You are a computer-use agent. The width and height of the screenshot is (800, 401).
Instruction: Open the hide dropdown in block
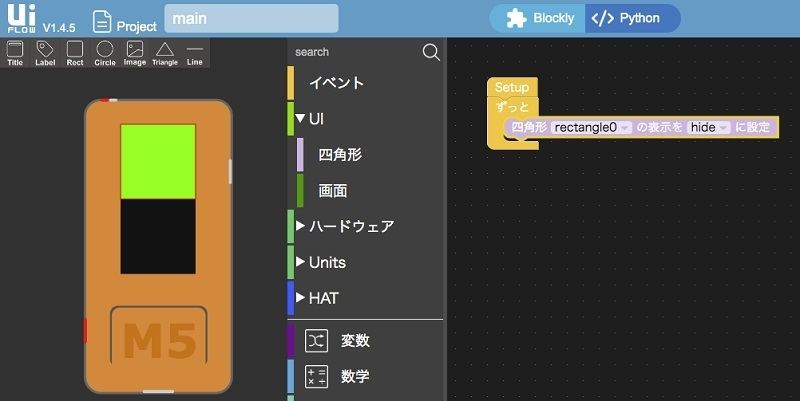709,127
